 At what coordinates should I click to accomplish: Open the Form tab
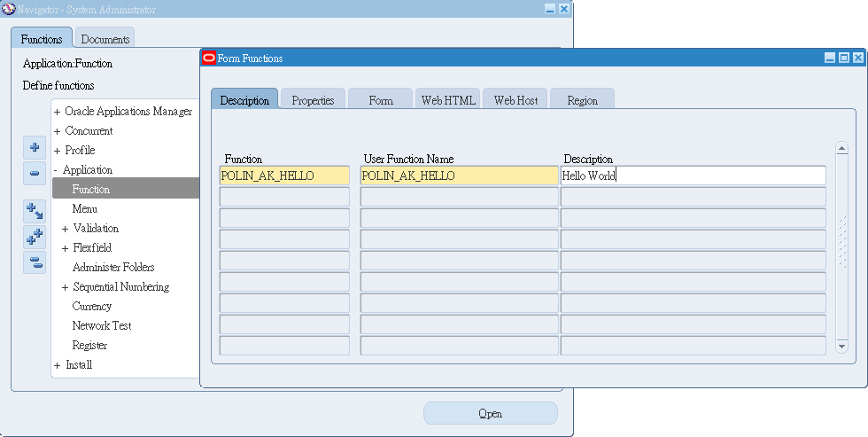point(381,99)
